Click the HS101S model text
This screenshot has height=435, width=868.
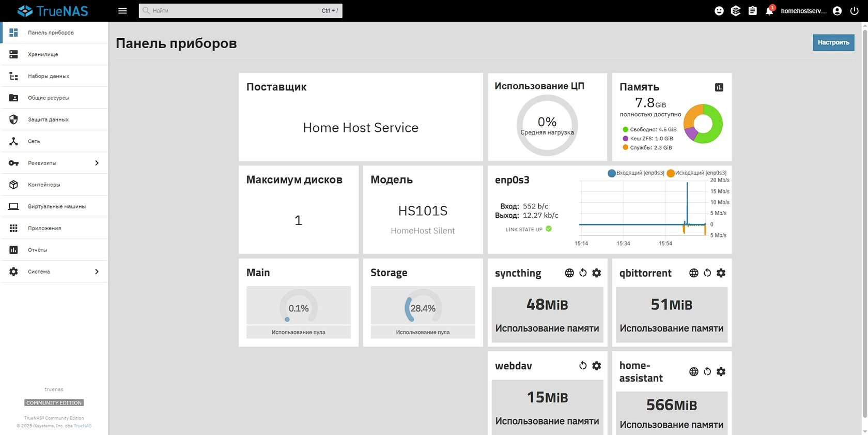point(423,211)
